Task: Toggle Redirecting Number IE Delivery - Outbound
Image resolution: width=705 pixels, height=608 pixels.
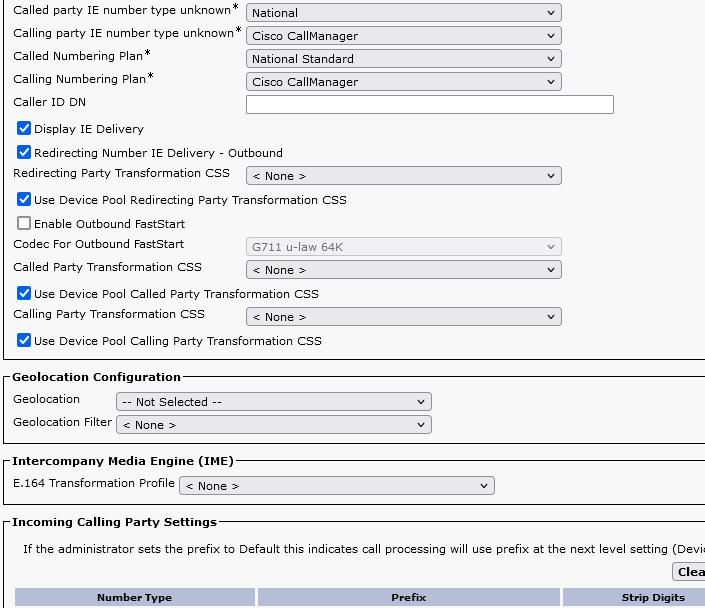Action: [x=24, y=153]
